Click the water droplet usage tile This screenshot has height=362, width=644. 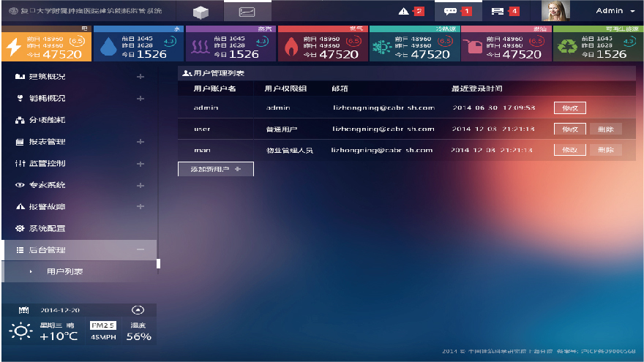[x=138, y=45]
